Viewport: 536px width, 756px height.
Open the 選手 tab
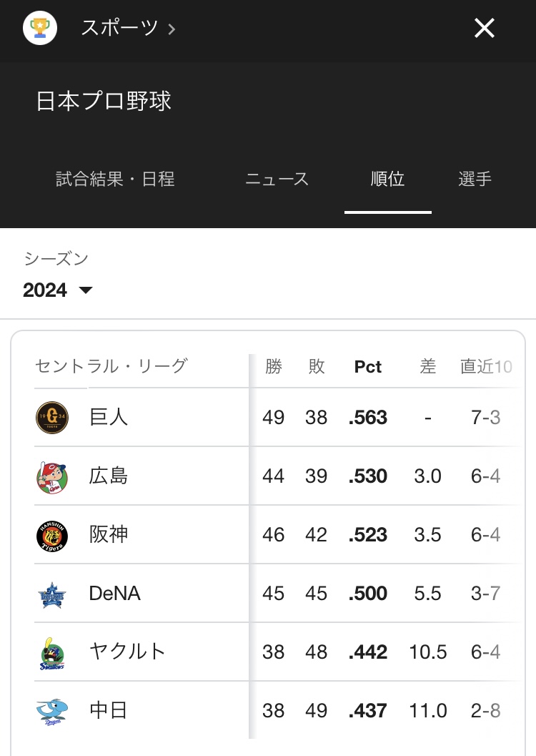click(x=475, y=179)
